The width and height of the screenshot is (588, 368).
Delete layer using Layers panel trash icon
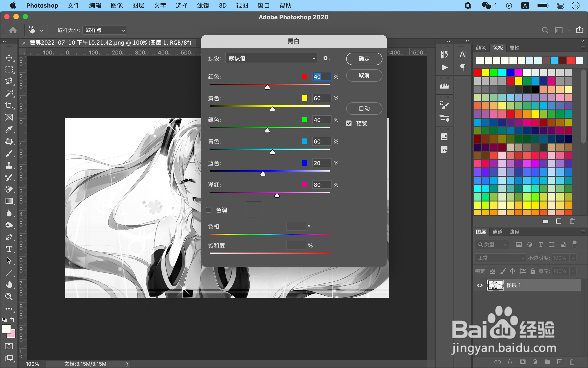click(x=572, y=362)
